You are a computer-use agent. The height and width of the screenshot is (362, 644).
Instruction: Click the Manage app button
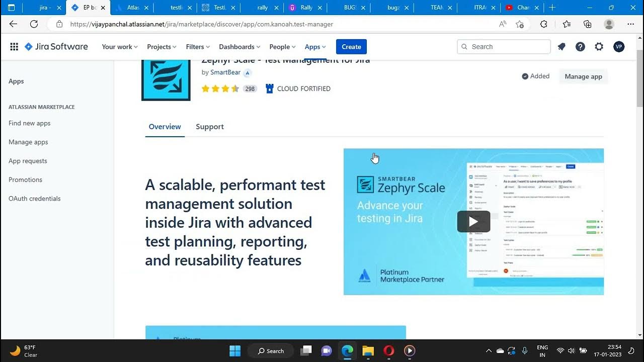pos(583,76)
